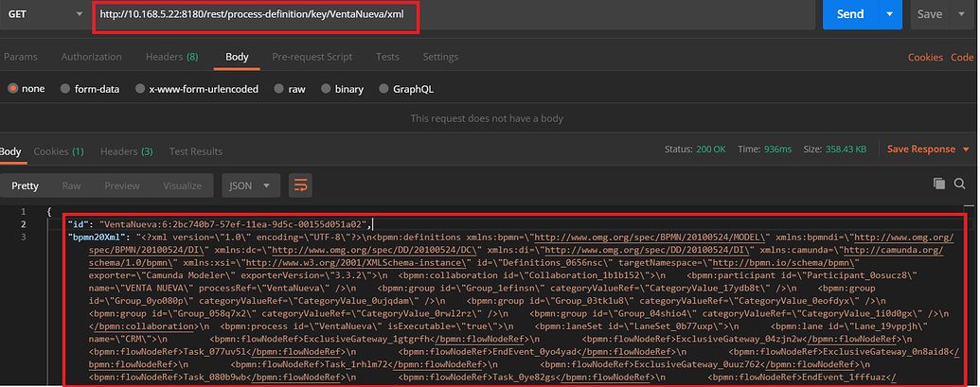Select the none body radio button

click(x=13, y=89)
